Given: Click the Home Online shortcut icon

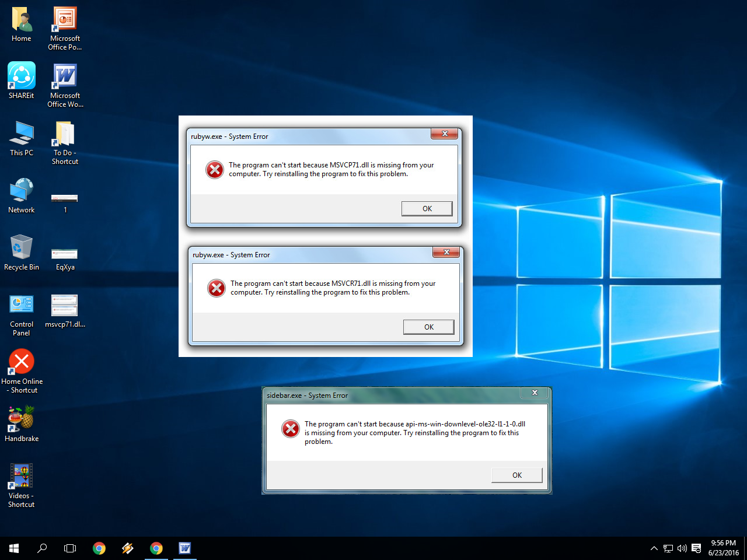Looking at the screenshot, I should coord(22,371).
